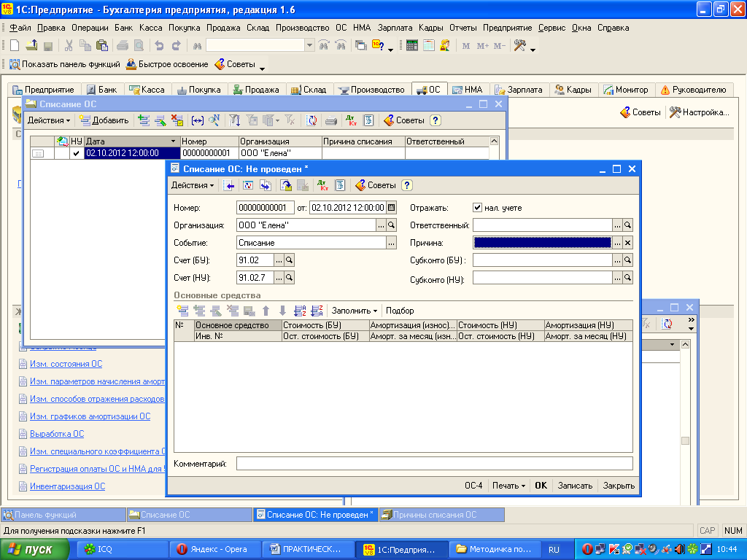Click into the Комментарий input field

[x=435, y=464]
